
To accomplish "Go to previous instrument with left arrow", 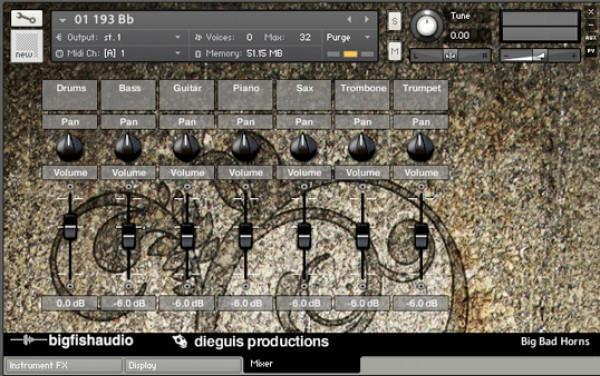I will [x=349, y=19].
